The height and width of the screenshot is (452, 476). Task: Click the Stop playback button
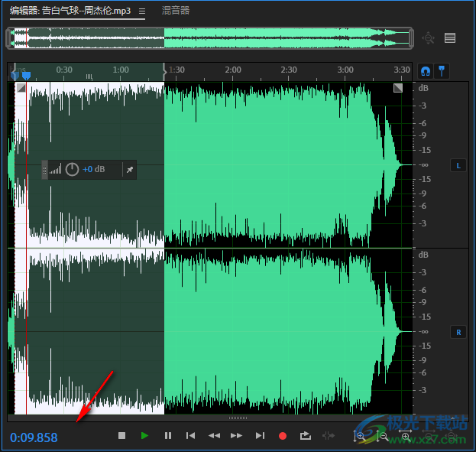click(121, 436)
